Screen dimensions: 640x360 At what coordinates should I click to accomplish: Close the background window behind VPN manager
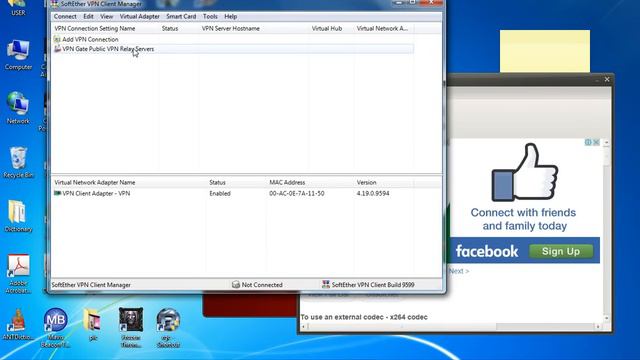[607, 79]
